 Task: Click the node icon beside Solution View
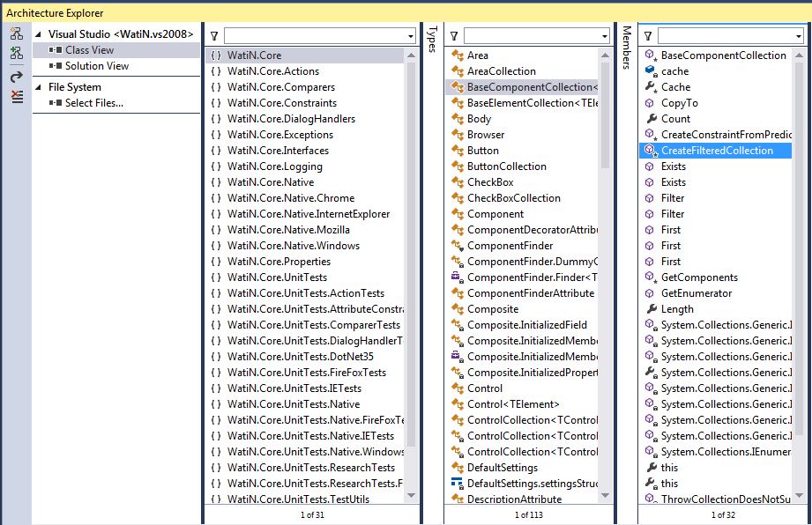[x=56, y=66]
